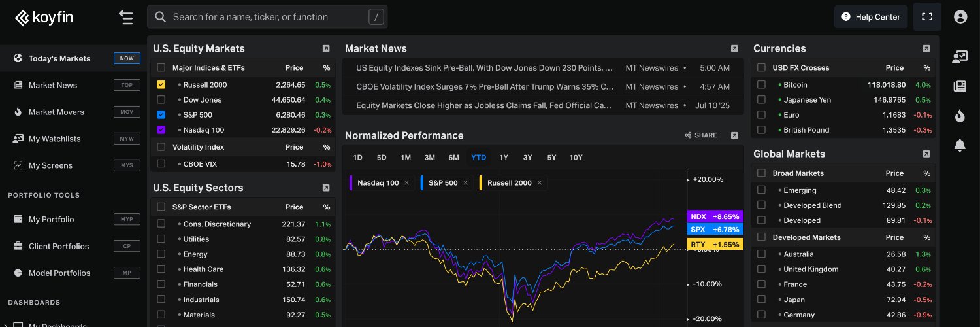Open the right rail flame icon
Image resolution: width=980 pixels, height=327 pixels.
pyautogui.click(x=960, y=116)
